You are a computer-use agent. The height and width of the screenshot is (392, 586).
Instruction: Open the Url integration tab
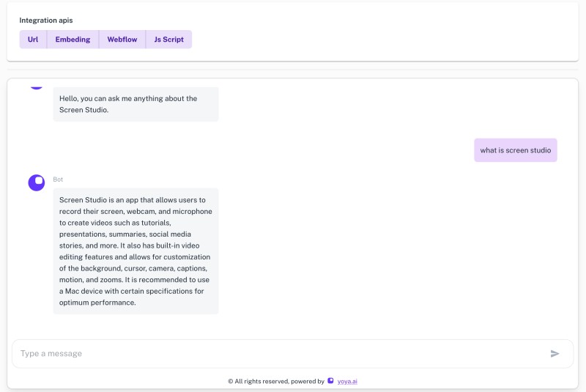click(33, 40)
